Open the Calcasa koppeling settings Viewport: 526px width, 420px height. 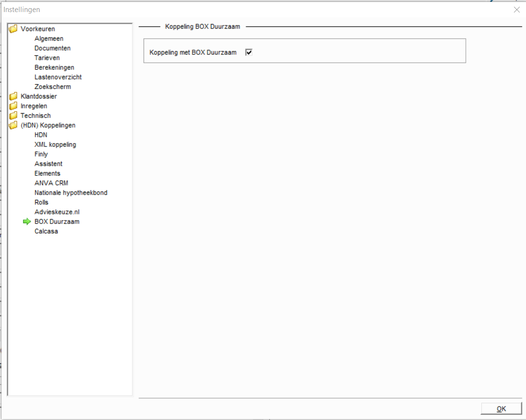click(x=46, y=232)
